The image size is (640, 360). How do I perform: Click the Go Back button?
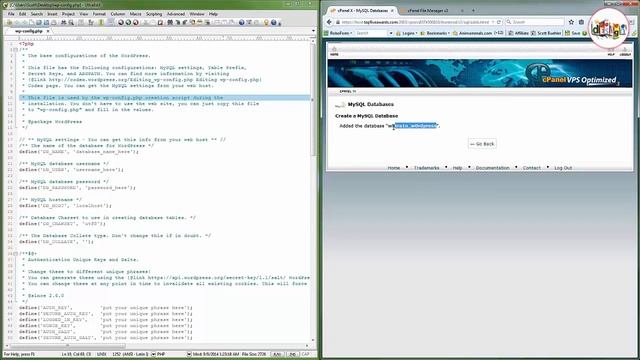tap(482, 144)
